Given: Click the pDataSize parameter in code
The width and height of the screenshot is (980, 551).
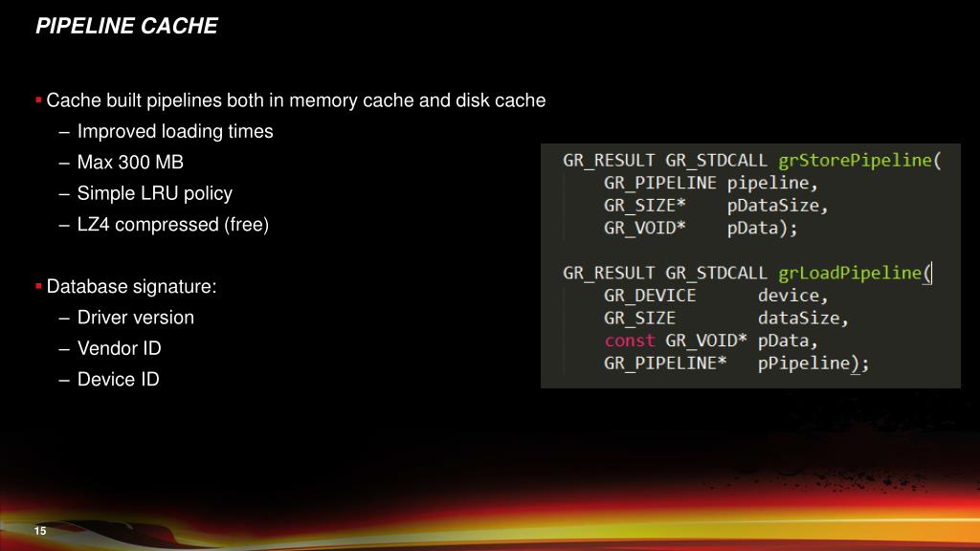Looking at the screenshot, I should [x=773, y=206].
